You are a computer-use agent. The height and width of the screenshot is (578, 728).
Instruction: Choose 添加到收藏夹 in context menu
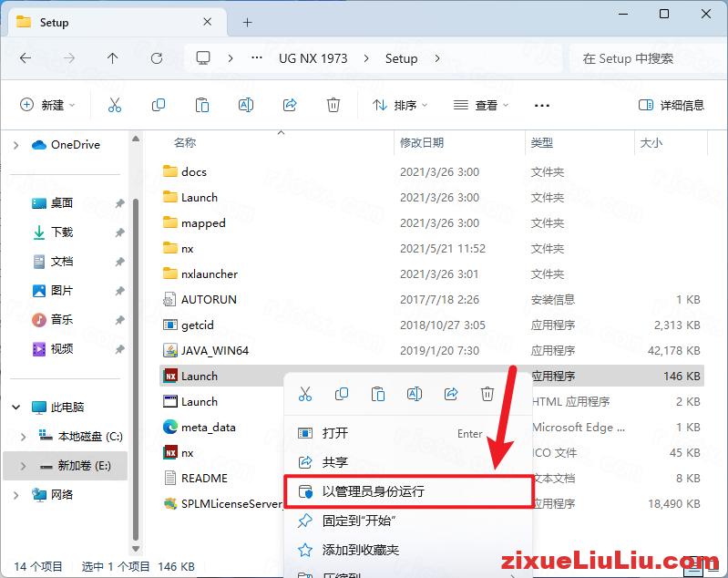pos(407,550)
